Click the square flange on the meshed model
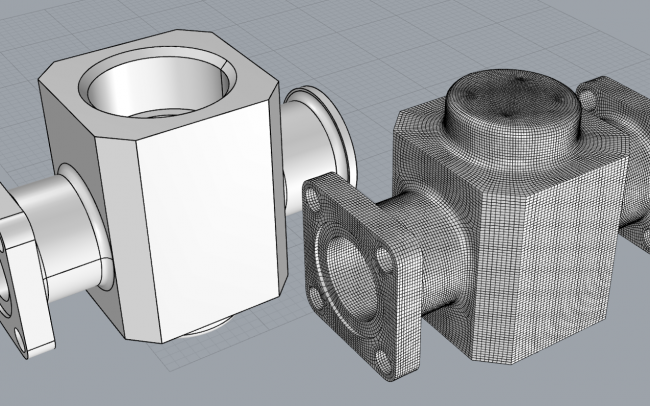The height and width of the screenshot is (406, 650). (361, 278)
